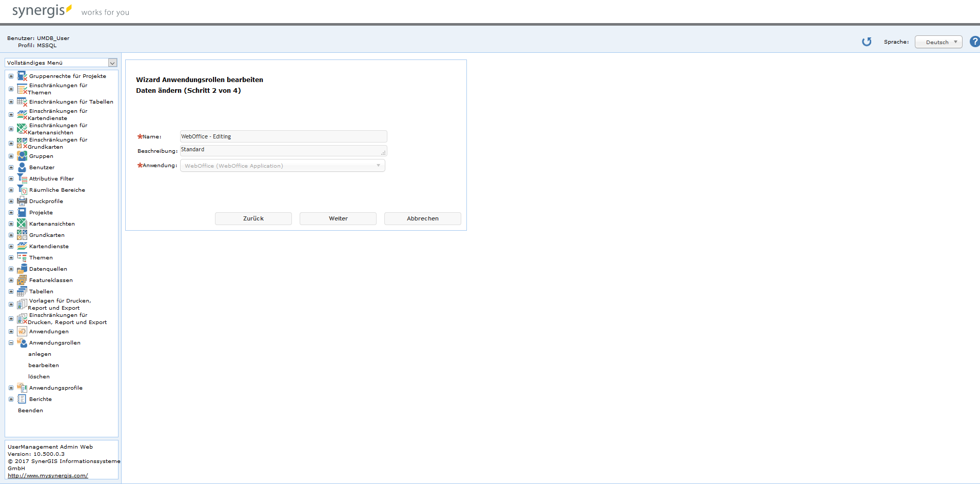Expand the Themen tree node
The width and height of the screenshot is (980, 484).
click(11, 257)
